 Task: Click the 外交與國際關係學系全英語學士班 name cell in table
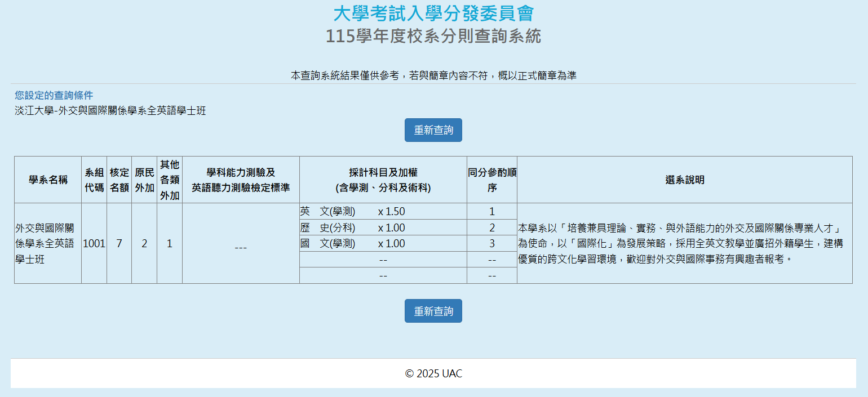tap(45, 244)
